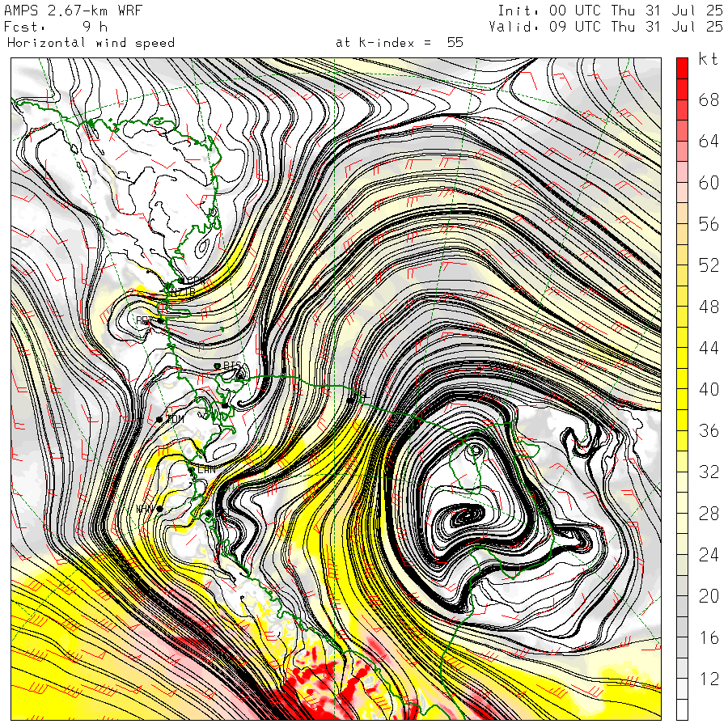Click the legend value 24

(x=709, y=555)
